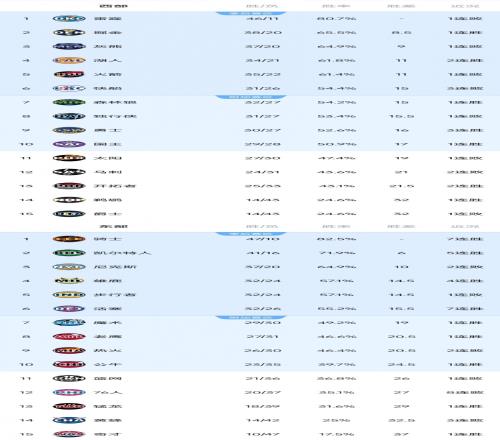Click the Knicks (尼克斯) team logo
Screen dimensions: 500x440
(x=69, y=267)
